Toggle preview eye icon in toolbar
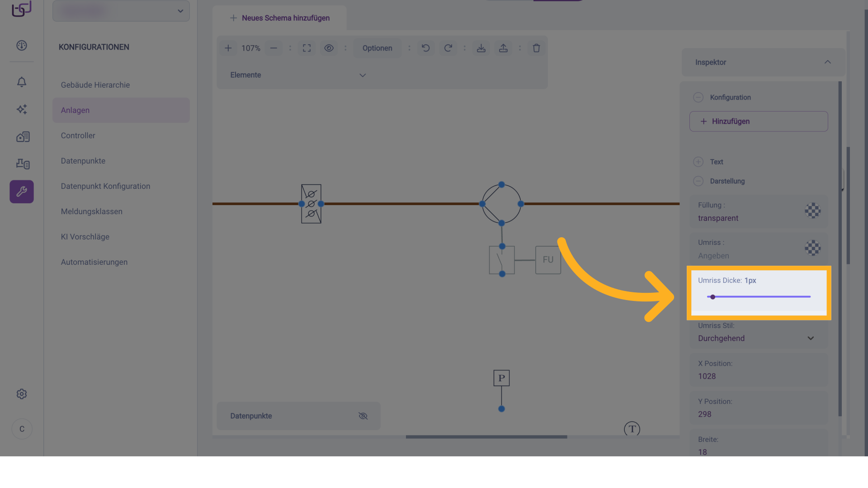 click(x=329, y=48)
